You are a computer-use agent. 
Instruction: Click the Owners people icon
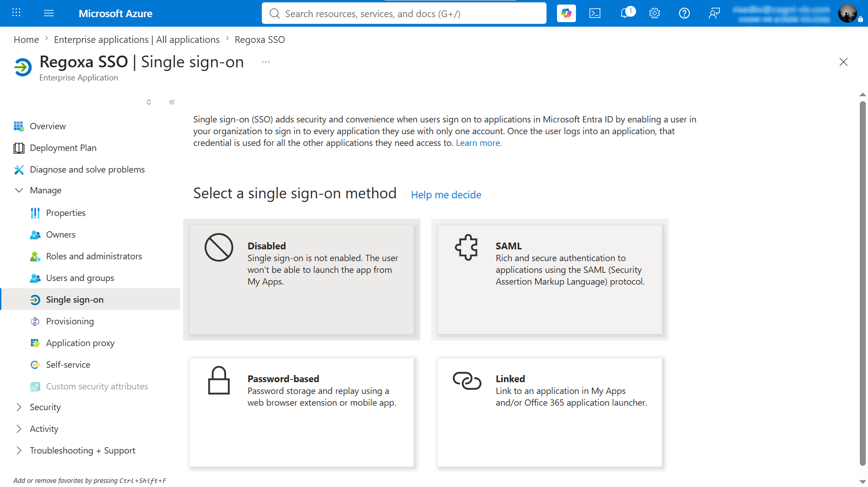coord(35,234)
